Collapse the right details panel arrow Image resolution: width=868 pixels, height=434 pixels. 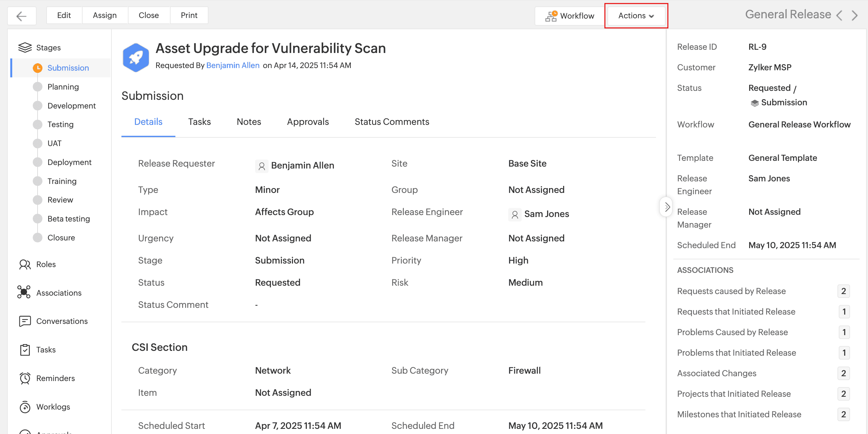click(667, 207)
